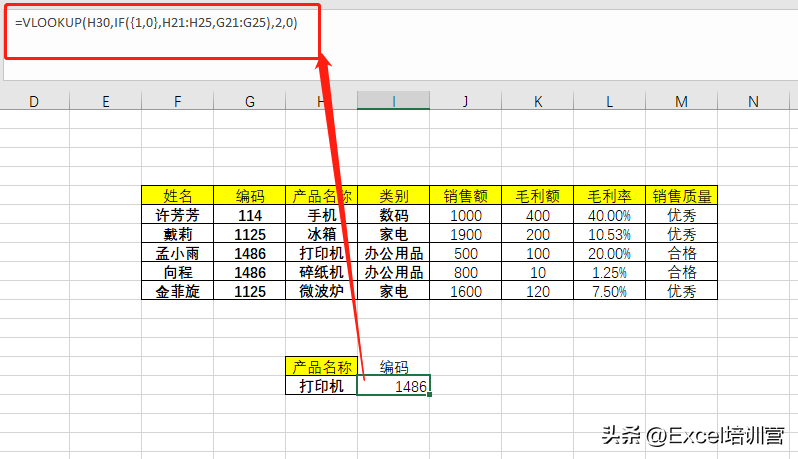Select the cell containing 戴莉
This screenshot has width=798, height=459.
[178, 234]
